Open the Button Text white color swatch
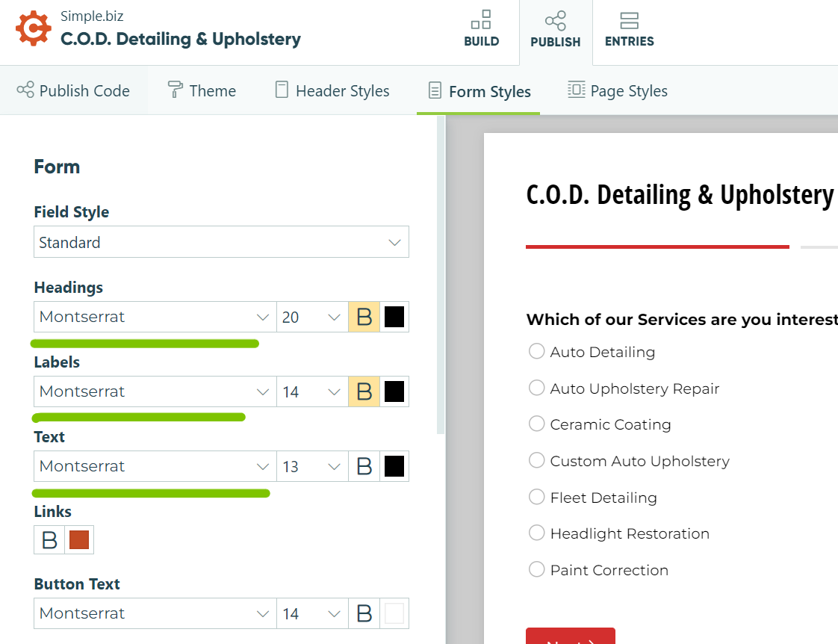838x644 pixels. pos(394,613)
